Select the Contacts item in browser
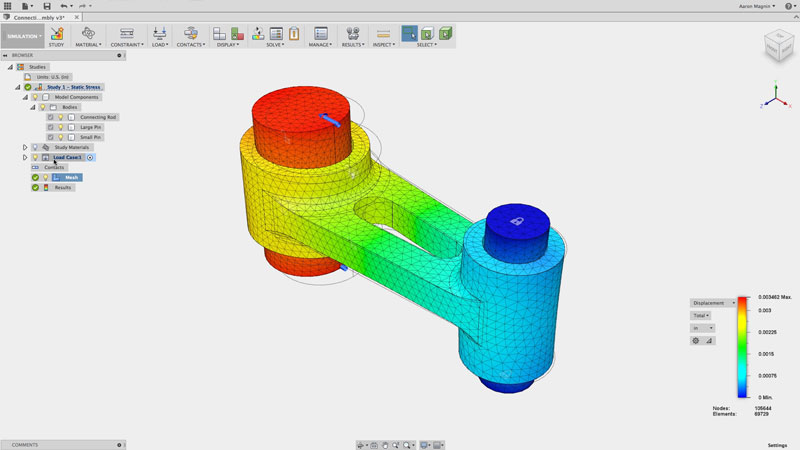 tap(54, 167)
